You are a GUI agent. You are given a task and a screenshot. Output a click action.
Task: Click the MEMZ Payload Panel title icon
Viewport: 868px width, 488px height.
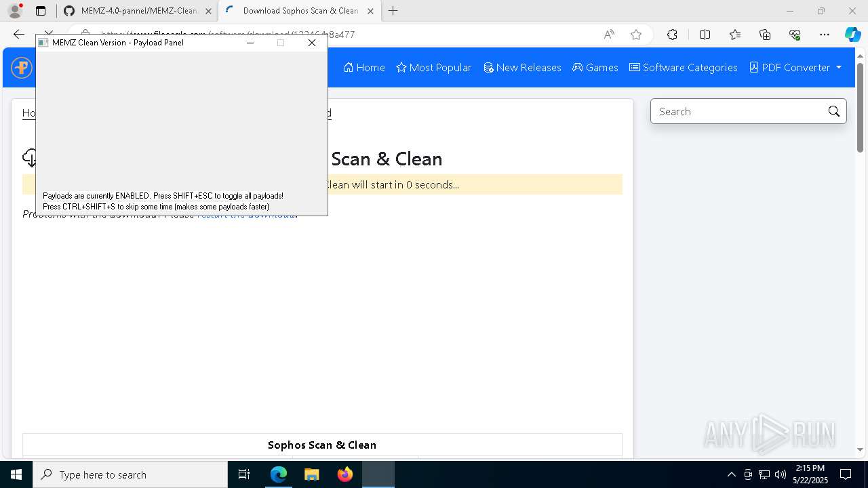pos(43,42)
